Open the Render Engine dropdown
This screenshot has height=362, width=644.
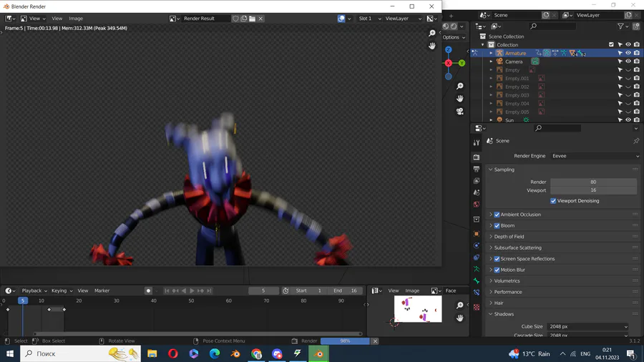click(x=595, y=156)
